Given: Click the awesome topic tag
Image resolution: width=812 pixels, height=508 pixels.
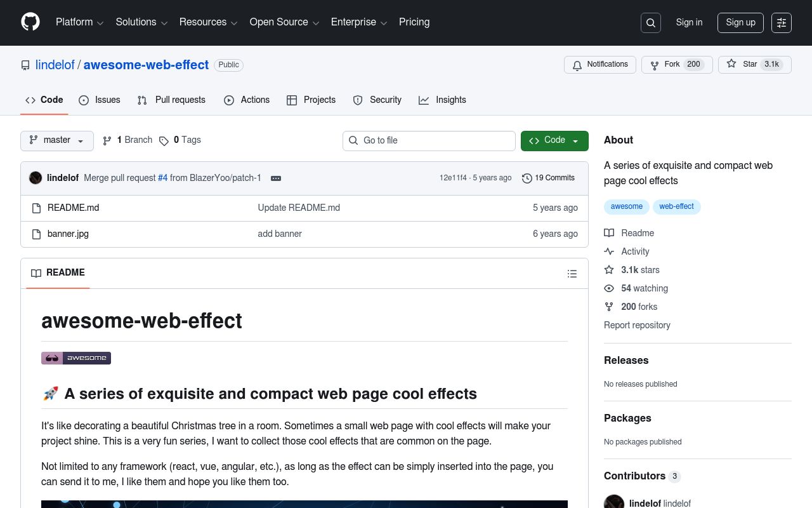Looking at the screenshot, I should (627, 206).
